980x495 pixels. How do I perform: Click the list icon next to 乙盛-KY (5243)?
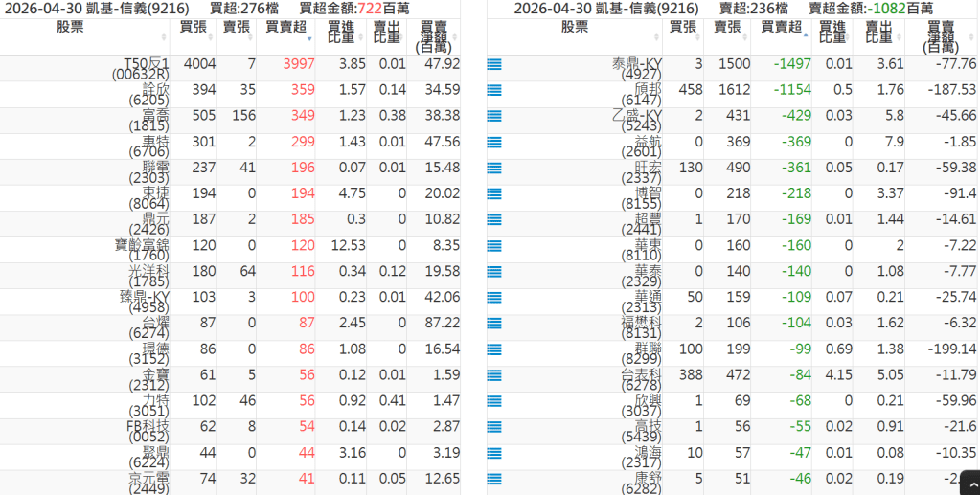(x=494, y=116)
